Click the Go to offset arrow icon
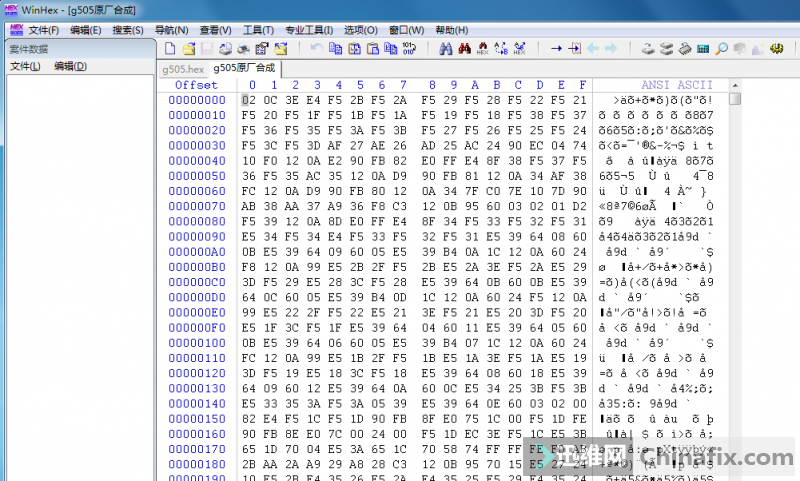 point(557,48)
